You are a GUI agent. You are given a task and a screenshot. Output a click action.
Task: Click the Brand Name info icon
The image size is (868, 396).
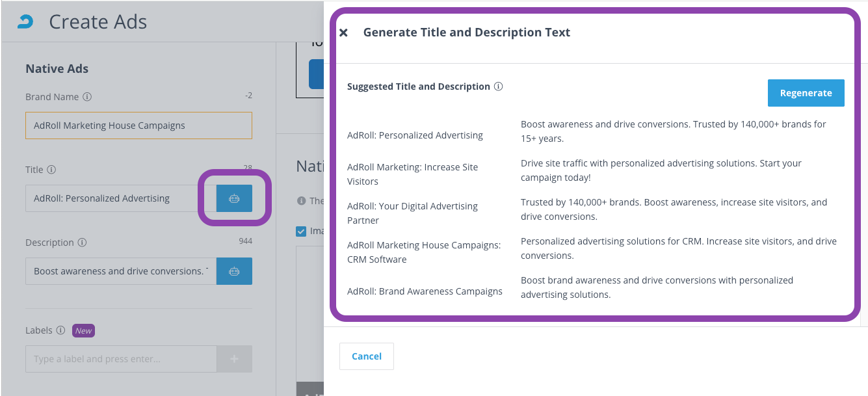point(87,97)
